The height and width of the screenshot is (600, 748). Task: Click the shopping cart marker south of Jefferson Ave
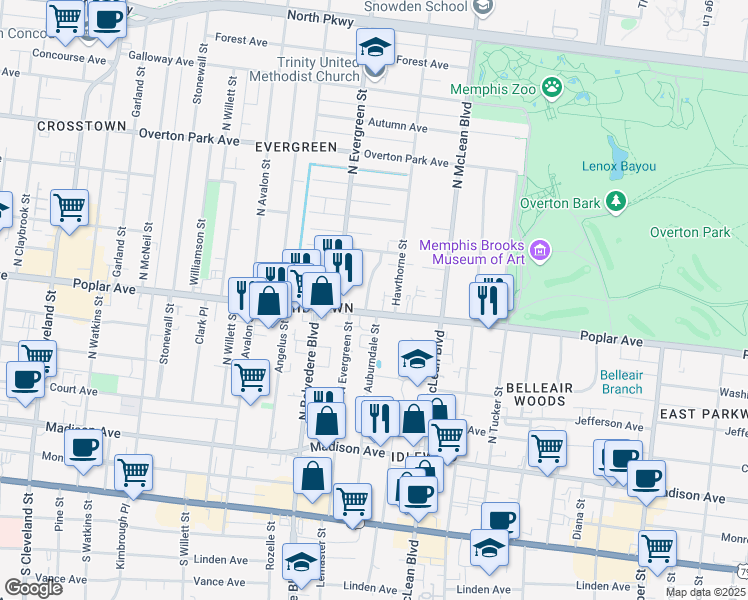[x=548, y=449]
